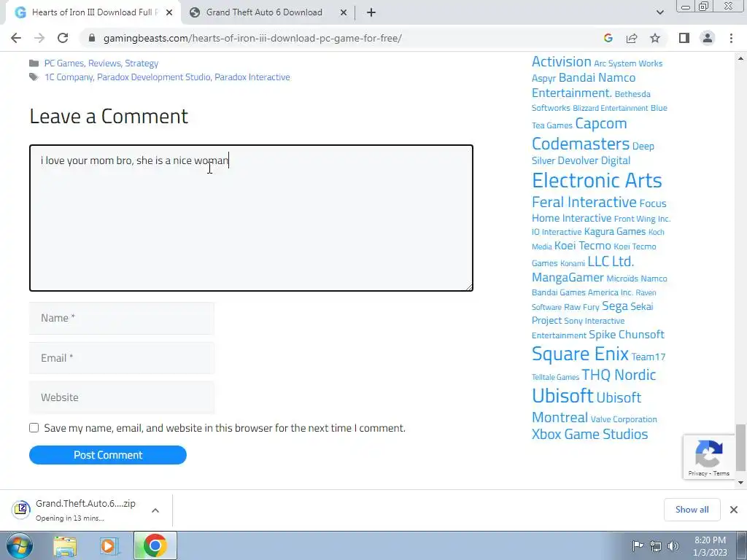Click inside the comment text area
The width and height of the screenshot is (747, 560).
coord(251,218)
